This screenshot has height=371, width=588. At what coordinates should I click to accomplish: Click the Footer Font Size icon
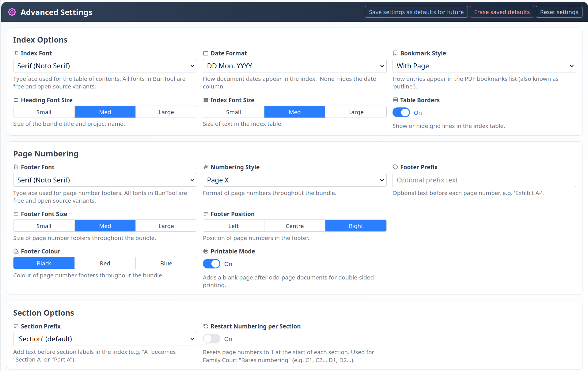click(x=16, y=214)
